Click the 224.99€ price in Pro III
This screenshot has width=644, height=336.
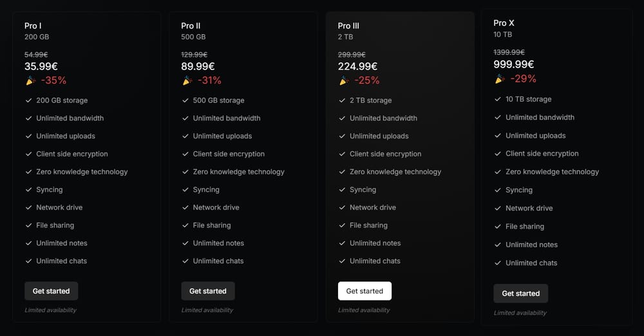point(357,66)
